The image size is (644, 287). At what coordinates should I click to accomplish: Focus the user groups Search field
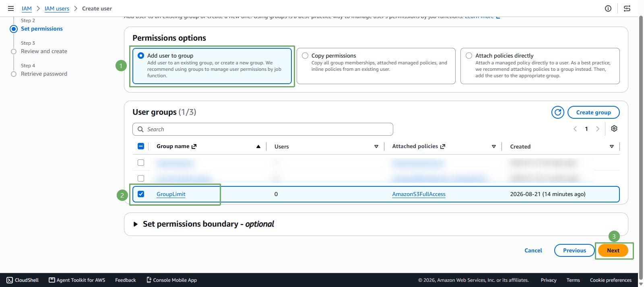(263, 129)
